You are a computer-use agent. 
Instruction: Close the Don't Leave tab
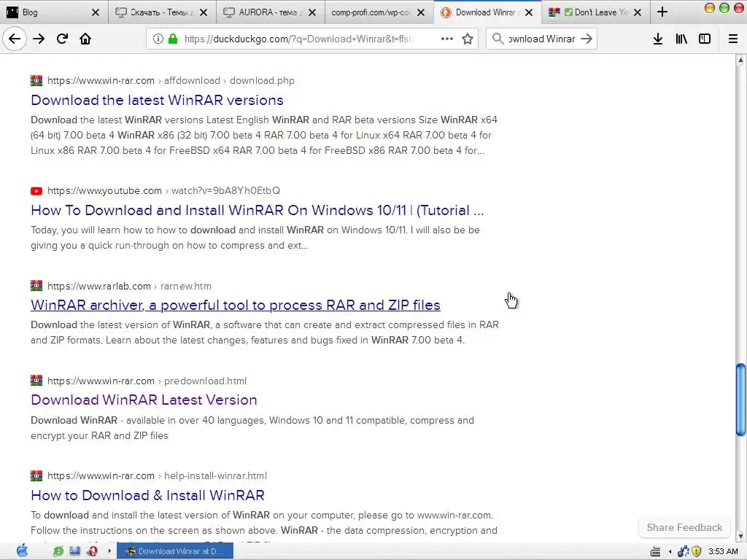click(x=638, y=12)
